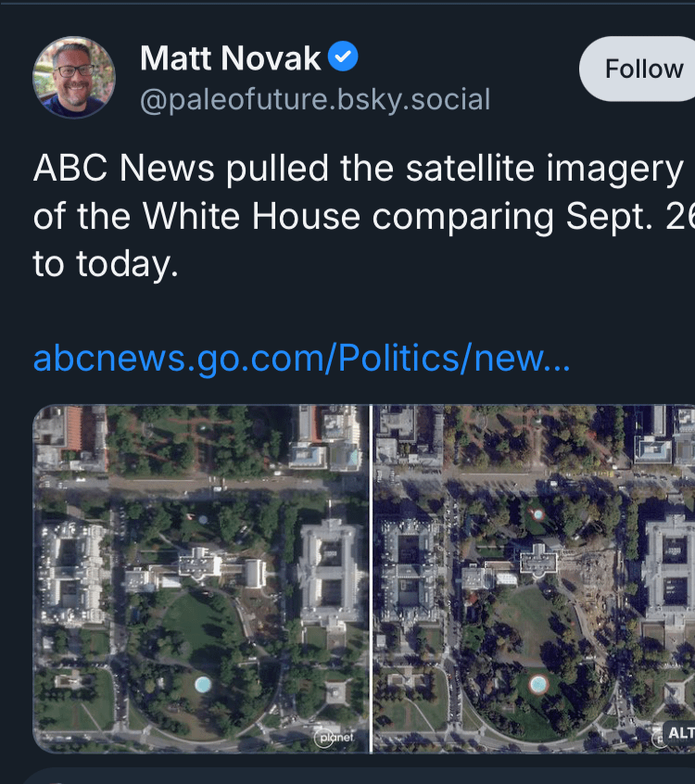695x784 pixels.
Task: Click the @paleofuture.bsky.social handle
Action: [315, 99]
